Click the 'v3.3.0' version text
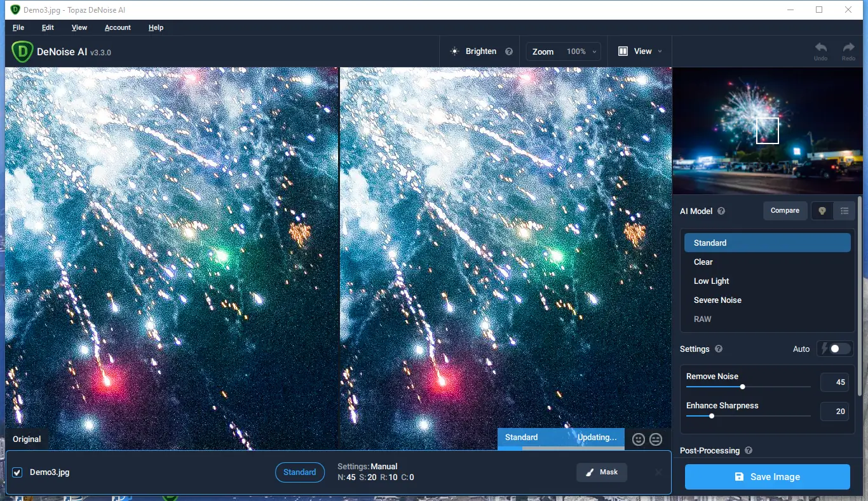Image resolution: width=868 pixels, height=501 pixels. (100, 53)
